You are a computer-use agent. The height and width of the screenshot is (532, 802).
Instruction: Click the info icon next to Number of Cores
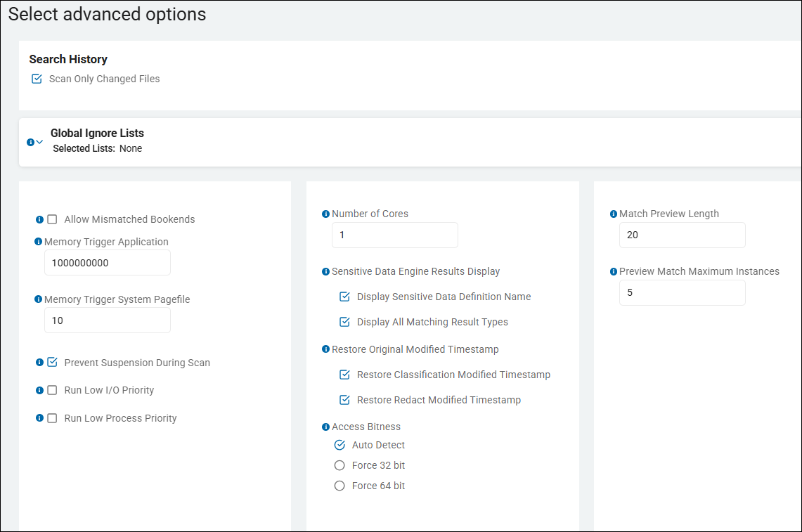tap(326, 213)
